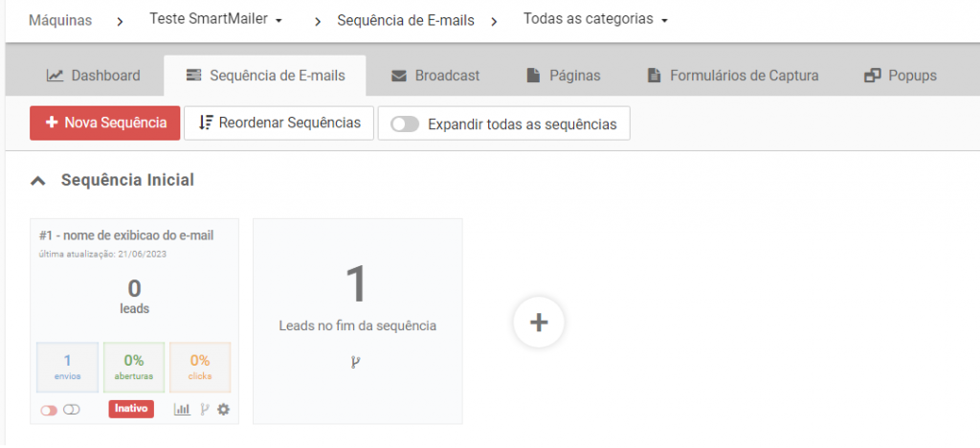
Task: Click the branch icon under end-of-sequence leads
Action: click(356, 362)
